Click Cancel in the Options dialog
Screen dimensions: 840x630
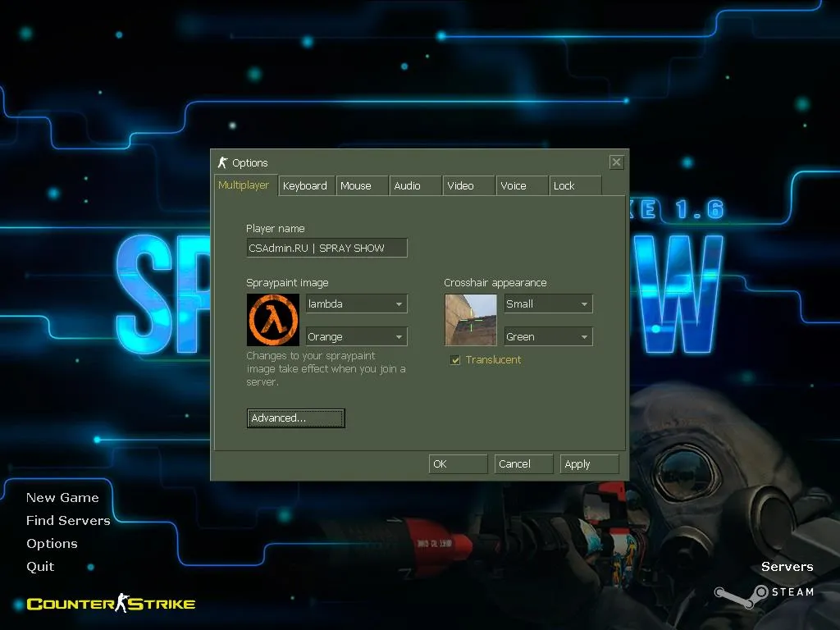tap(523, 464)
